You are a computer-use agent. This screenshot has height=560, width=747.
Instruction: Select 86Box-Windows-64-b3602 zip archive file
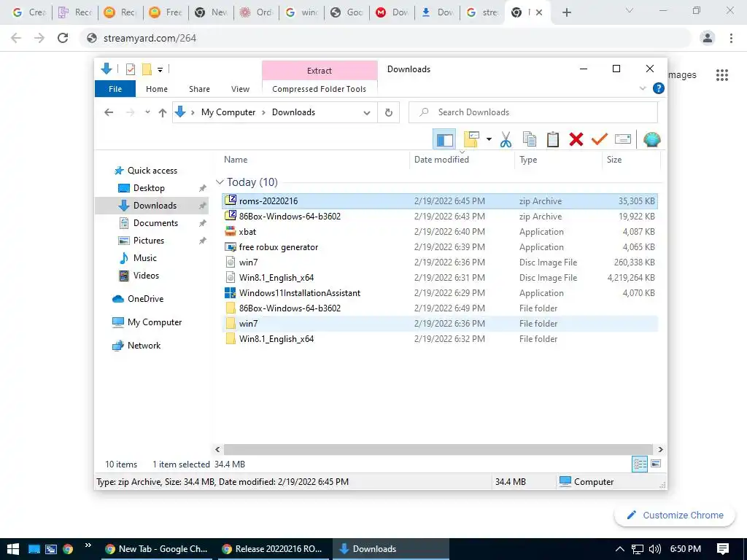click(x=440, y=216)
